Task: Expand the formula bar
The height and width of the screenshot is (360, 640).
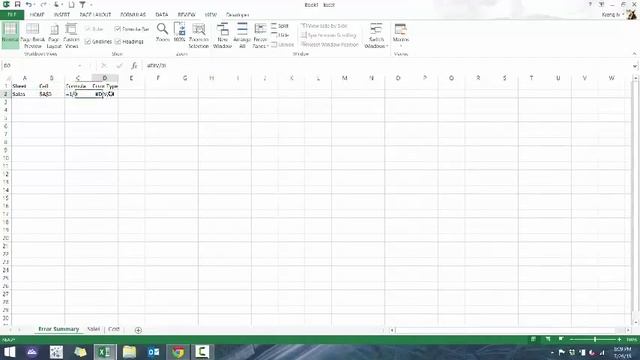Action: (x=635, y=65)
